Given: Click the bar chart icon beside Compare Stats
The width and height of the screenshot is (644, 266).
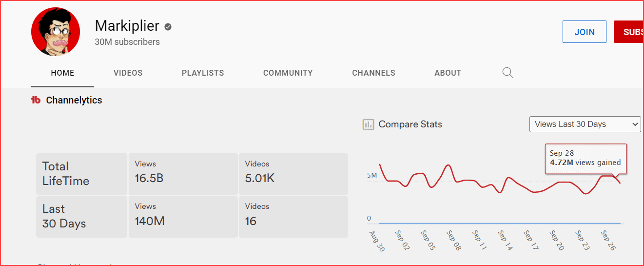Looking at the screenshot, I should 368,124.
